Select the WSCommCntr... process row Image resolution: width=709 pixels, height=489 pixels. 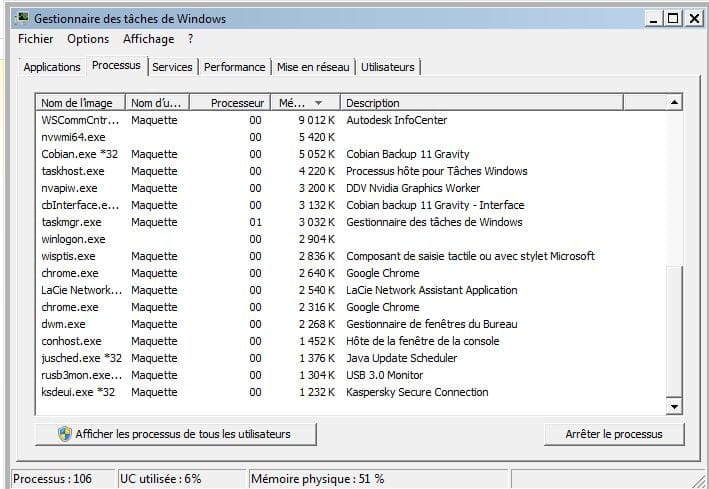click(x=350, y=120)
